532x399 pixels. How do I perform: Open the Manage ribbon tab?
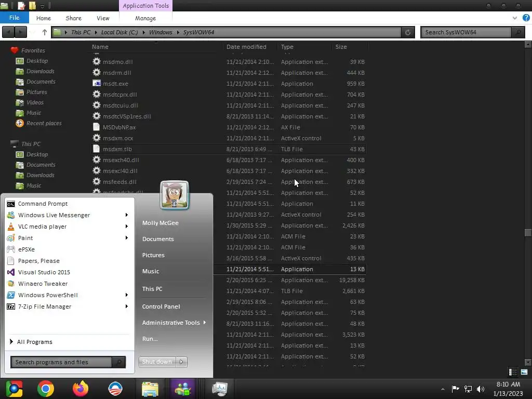[145, 18]
